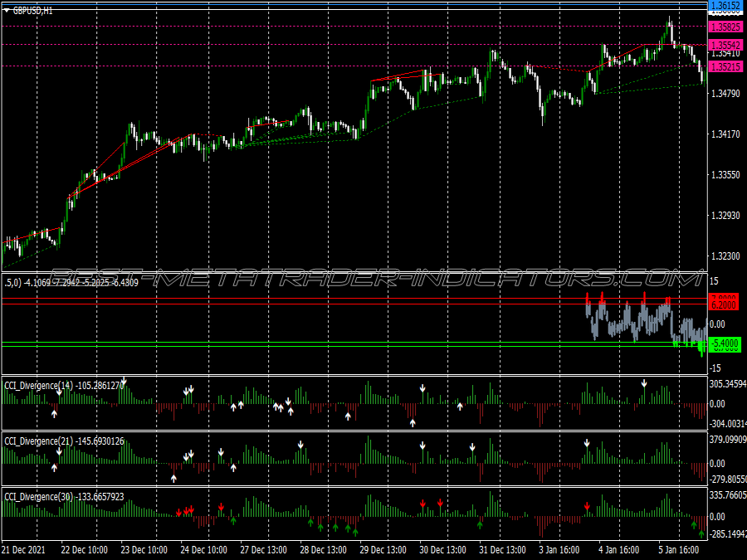The image size is (747, 560).
Task: Select the 5 Jan 16:00 time label
Action: click(x=679, y=550)
